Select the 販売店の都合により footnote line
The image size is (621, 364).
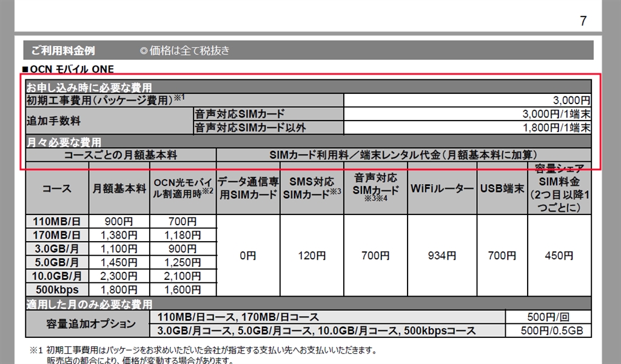[x=139, y=360]
